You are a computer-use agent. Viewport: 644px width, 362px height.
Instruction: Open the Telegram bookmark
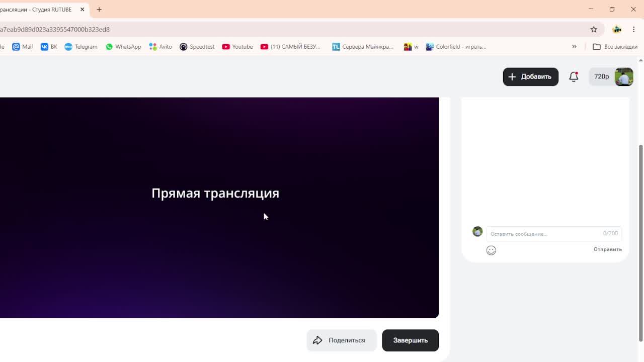coord(81,47)
